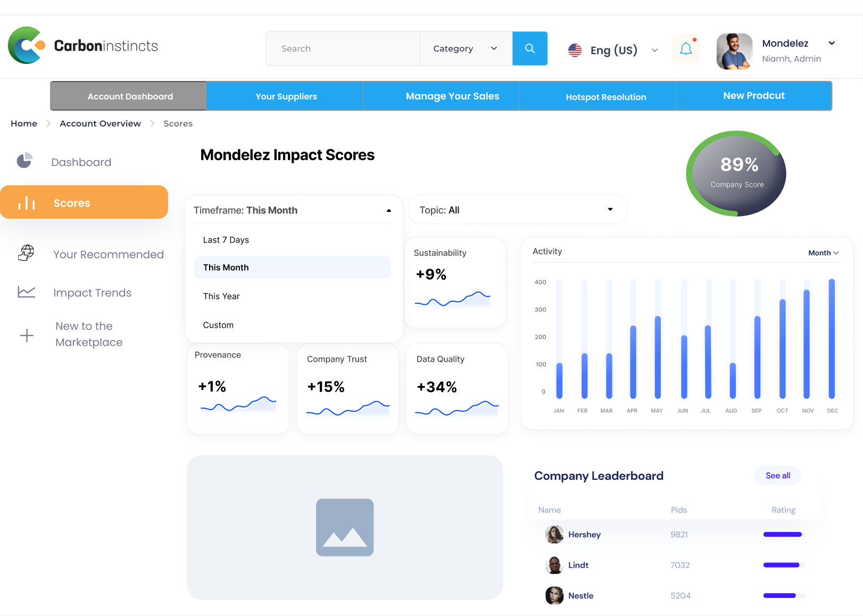Click the +34% Data Quality value
This screenshot has width=863, height=616.
click(437, 387)
